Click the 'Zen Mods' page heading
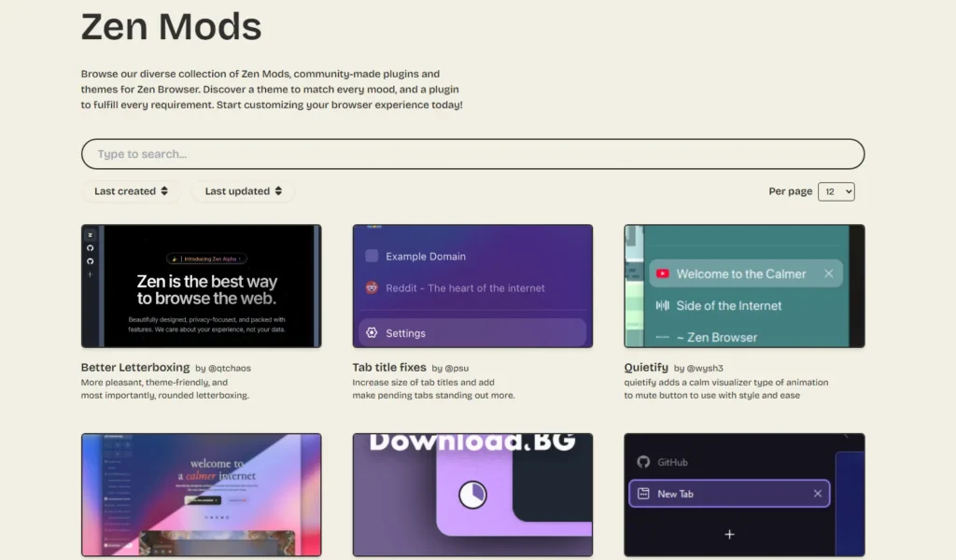This screenshot has height=560, width=956. (x=172, y=27)
